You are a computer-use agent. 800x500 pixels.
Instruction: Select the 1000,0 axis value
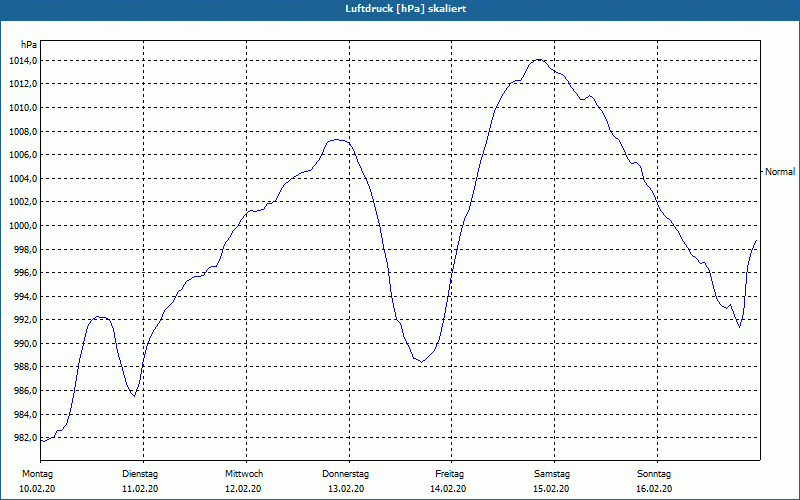tap(23, 226)
